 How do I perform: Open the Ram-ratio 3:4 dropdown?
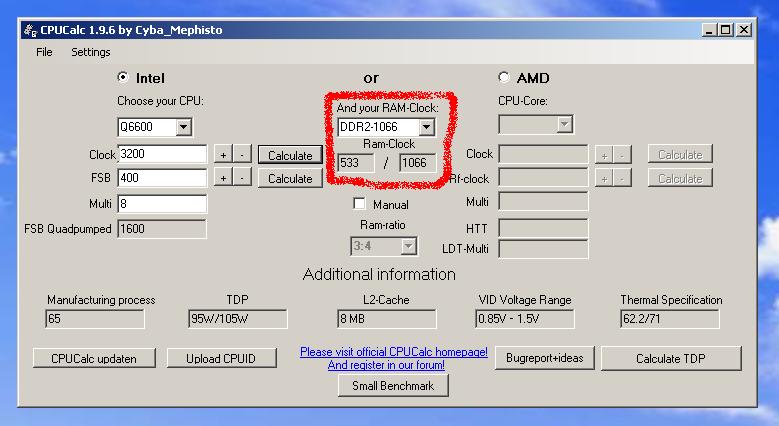click(x=408, y=246)
